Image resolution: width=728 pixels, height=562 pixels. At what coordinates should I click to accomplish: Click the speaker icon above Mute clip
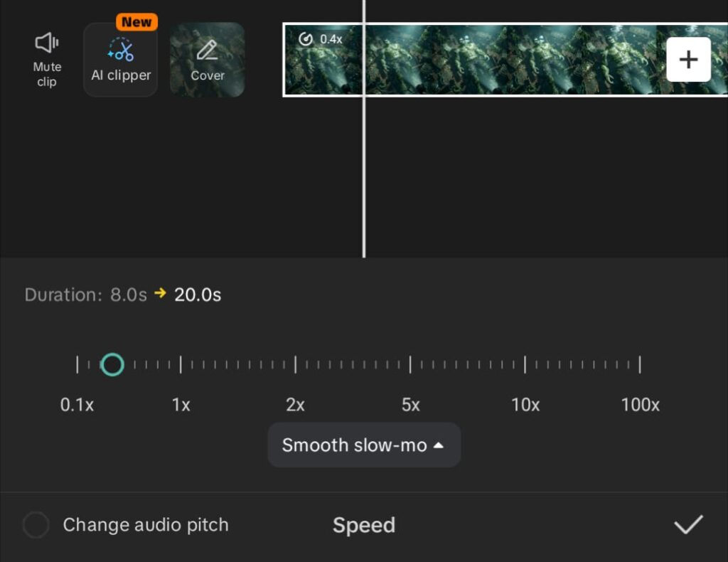[45, 43]
